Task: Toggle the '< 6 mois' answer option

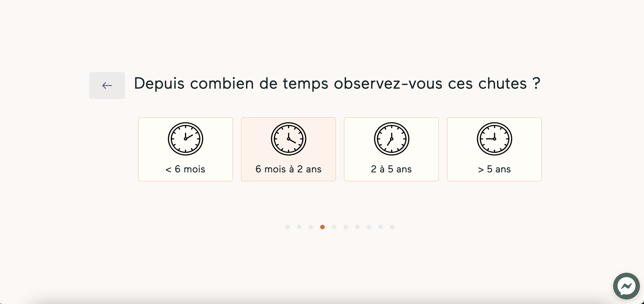Action: [185, 149]
